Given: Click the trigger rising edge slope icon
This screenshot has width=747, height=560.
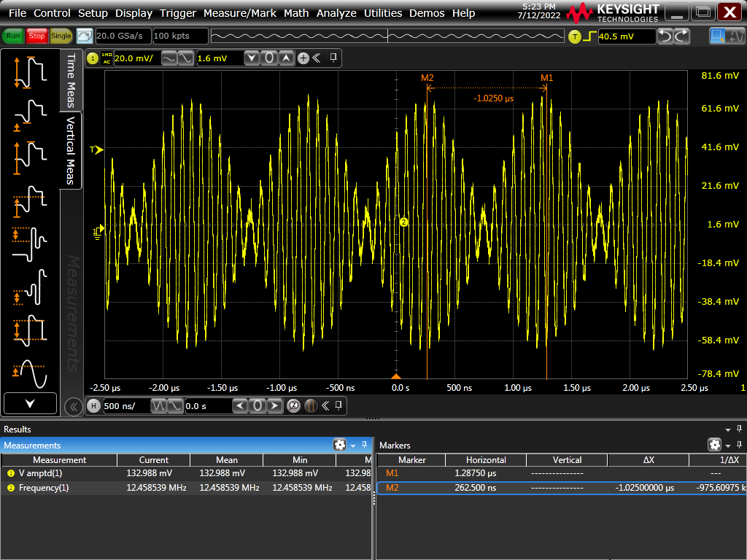Looking at the screenshot, I should tap(588, 36).
